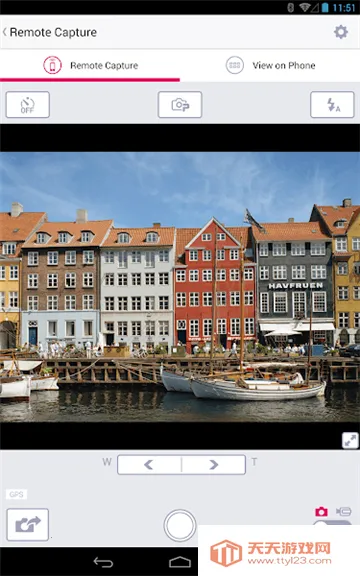Open the share photo button

(x=28, y=525)
